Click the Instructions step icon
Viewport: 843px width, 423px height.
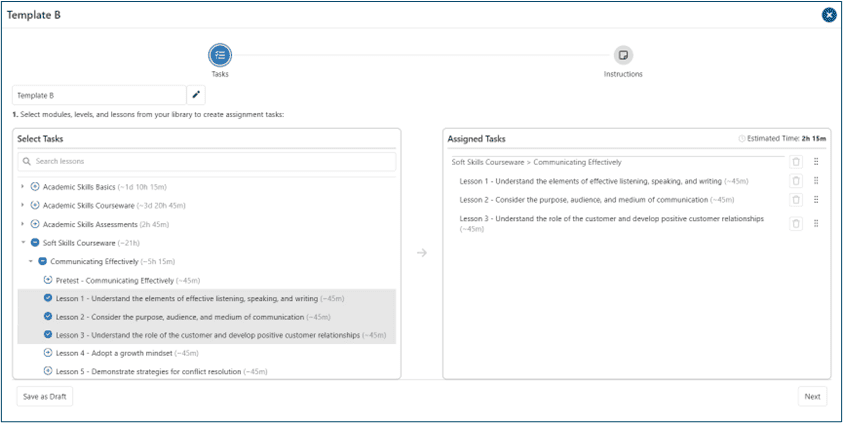[x=623, y=55]
